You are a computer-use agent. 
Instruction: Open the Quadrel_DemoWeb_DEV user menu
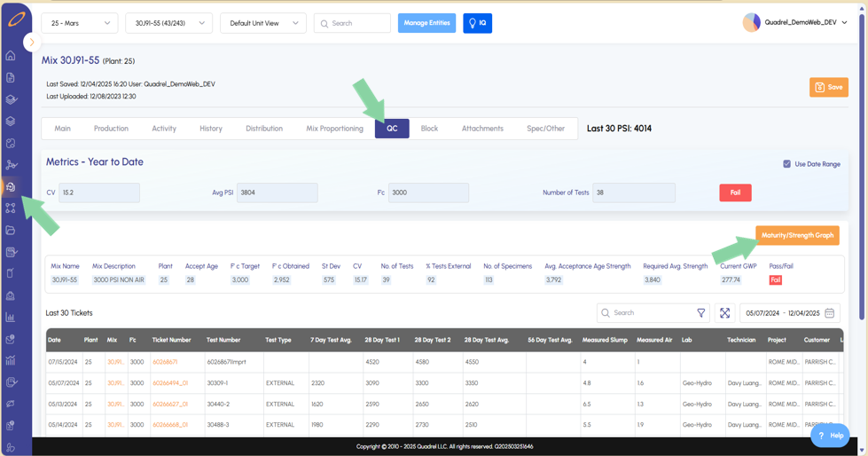pyautogui.click(x=795, y=23)
